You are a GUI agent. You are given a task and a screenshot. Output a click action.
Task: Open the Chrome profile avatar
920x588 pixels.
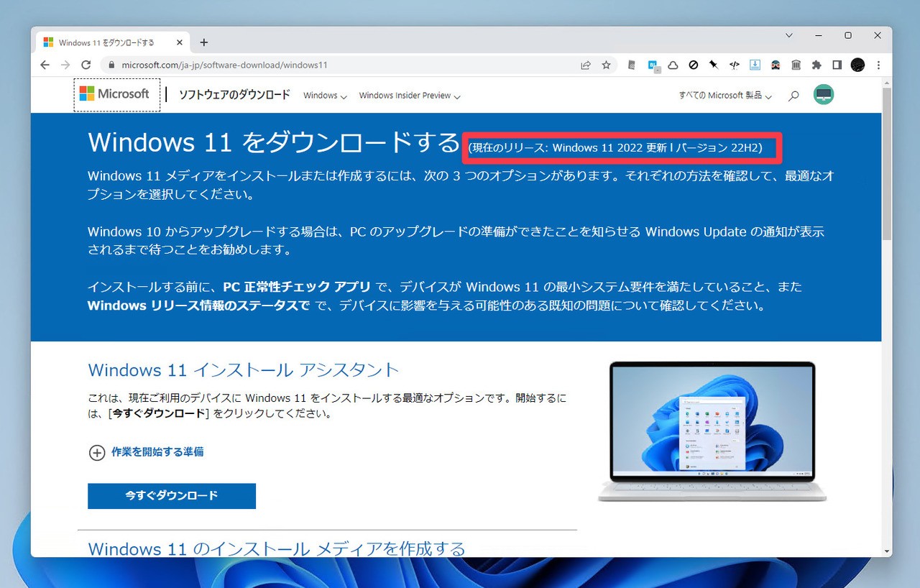pos(857,65)
